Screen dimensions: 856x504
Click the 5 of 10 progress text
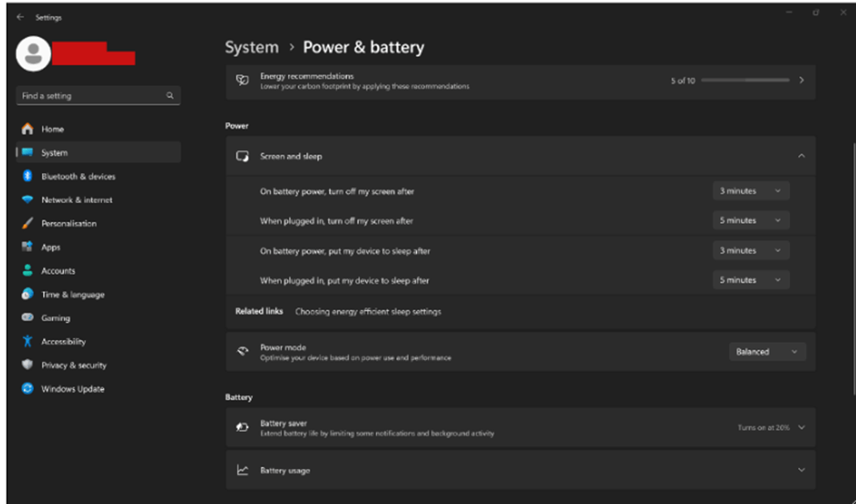[683, 80]
